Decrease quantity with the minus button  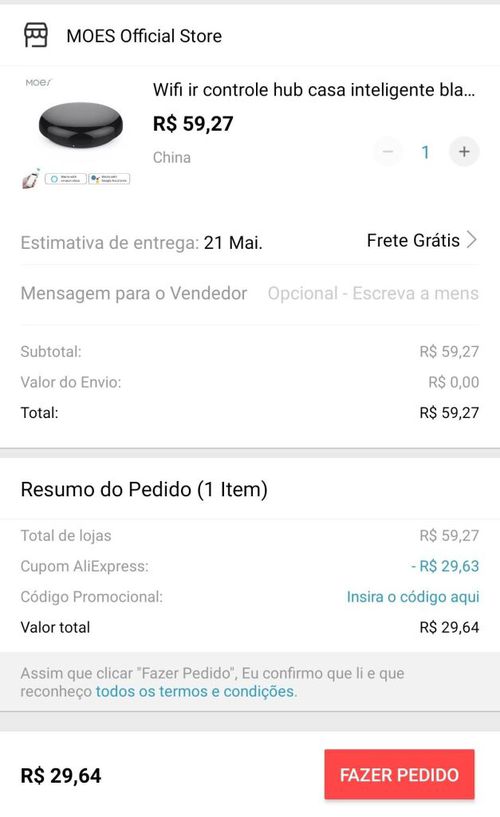[388, 152]
